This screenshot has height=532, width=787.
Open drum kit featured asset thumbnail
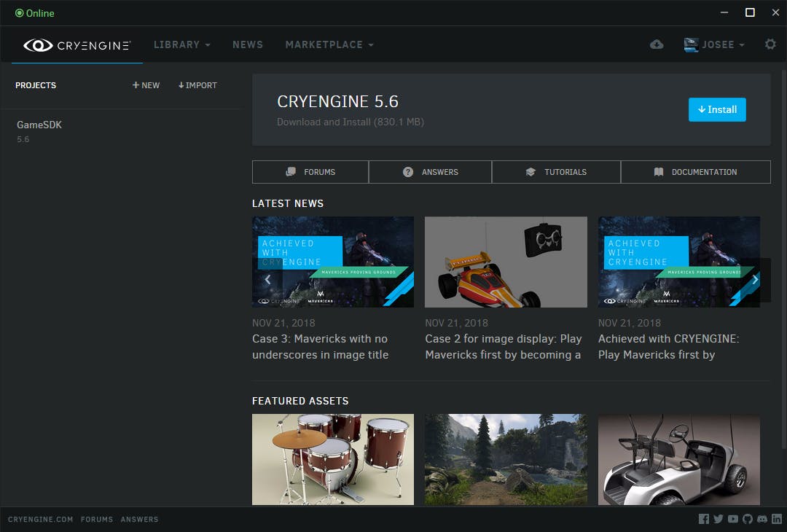tap(333, 459)
